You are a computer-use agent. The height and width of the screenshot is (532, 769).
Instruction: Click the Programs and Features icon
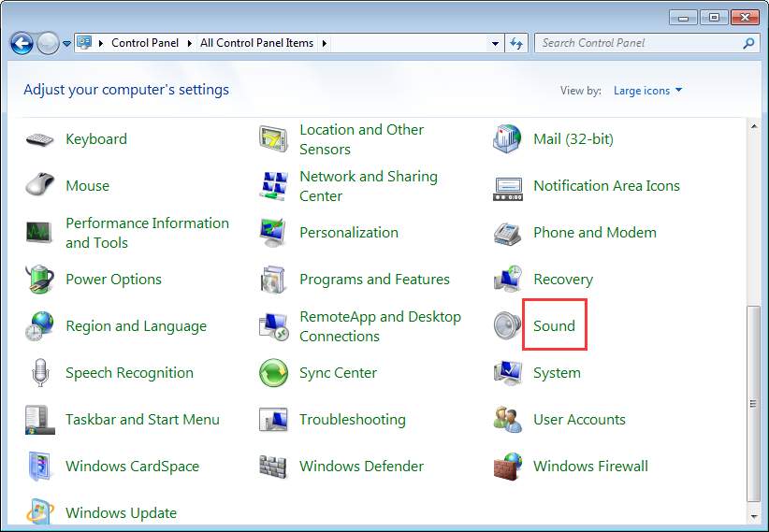(273, 280)
